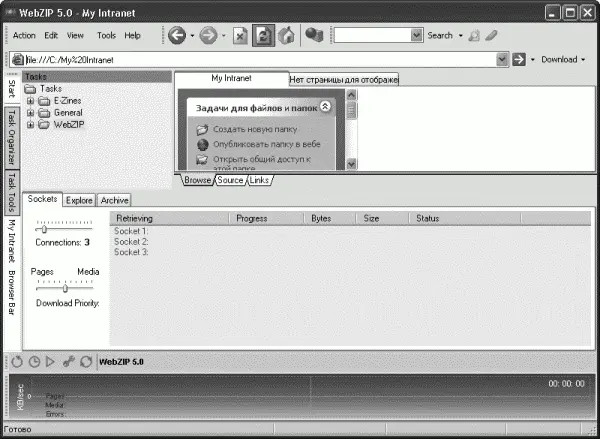
Task: Adjust the Connections slider
Action: (45, 229)
